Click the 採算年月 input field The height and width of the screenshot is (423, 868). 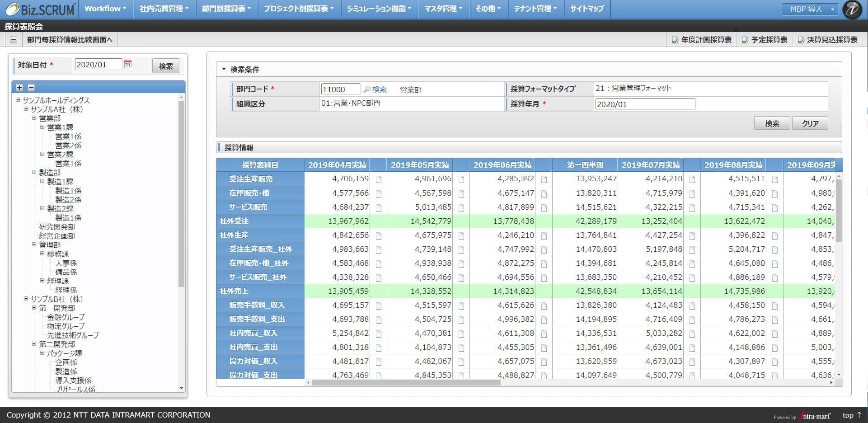click(645, 104)
